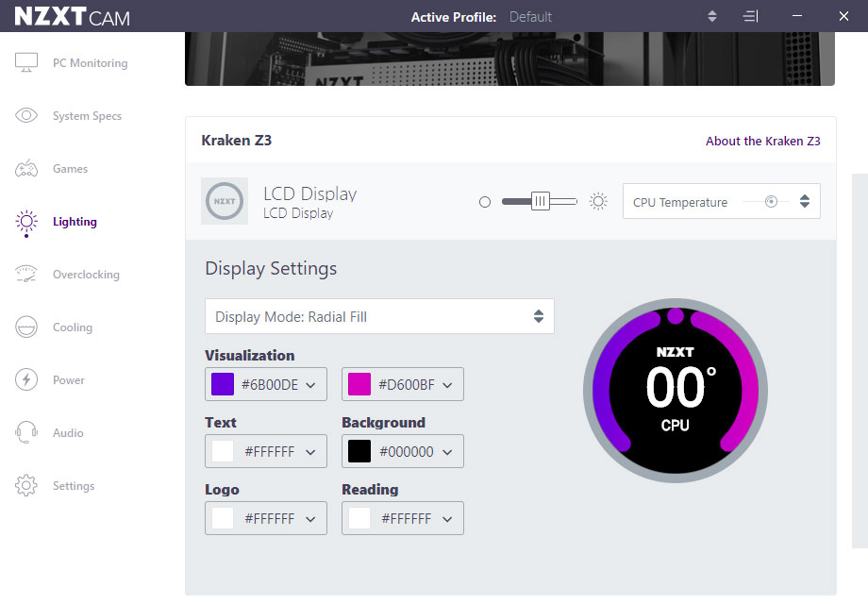Open the Logo color #FFFFFF dropdown
The width and height of the screenshot is (868, 604).
click(266, 518)
